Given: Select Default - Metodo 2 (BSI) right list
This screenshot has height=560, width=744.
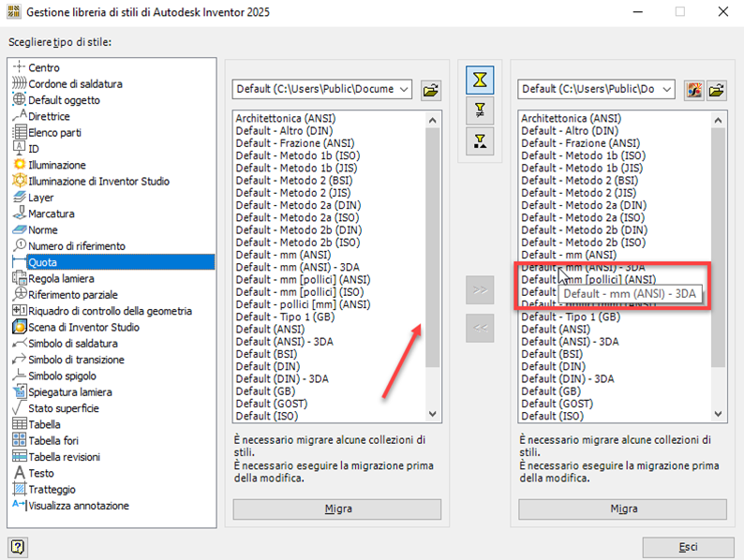Looking at the screenshot, I should (x=580, y=180).
